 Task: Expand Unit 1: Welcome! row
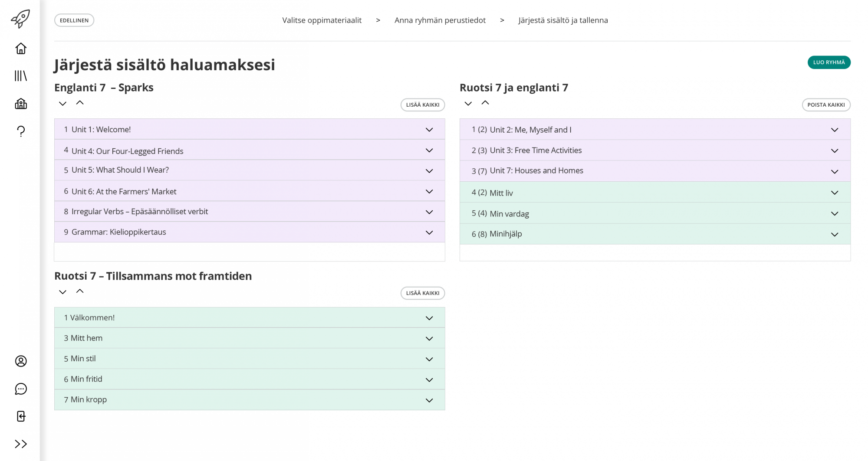[x=429, y=130]
